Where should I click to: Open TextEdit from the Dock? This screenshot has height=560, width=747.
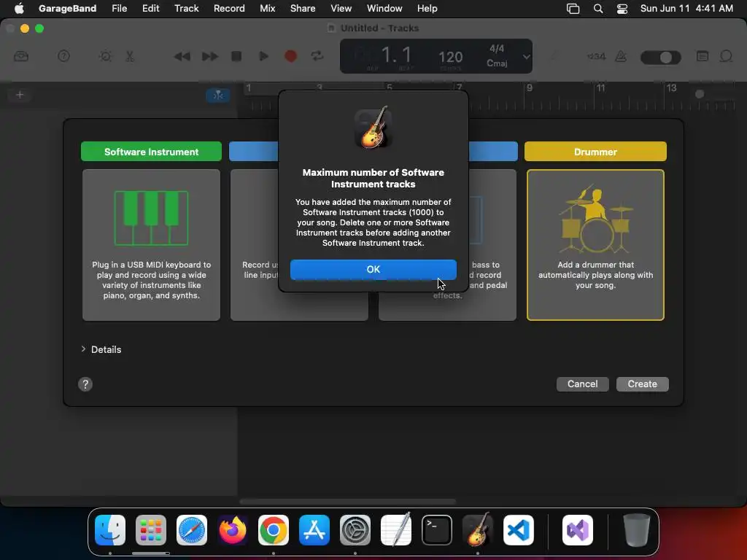pos(396,530)
